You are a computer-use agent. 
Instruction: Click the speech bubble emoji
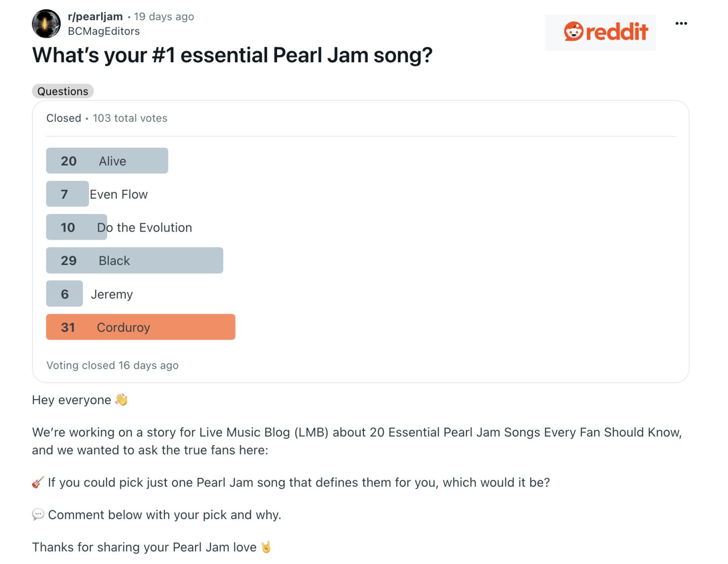pyautogui.click(x=38, y=514)
